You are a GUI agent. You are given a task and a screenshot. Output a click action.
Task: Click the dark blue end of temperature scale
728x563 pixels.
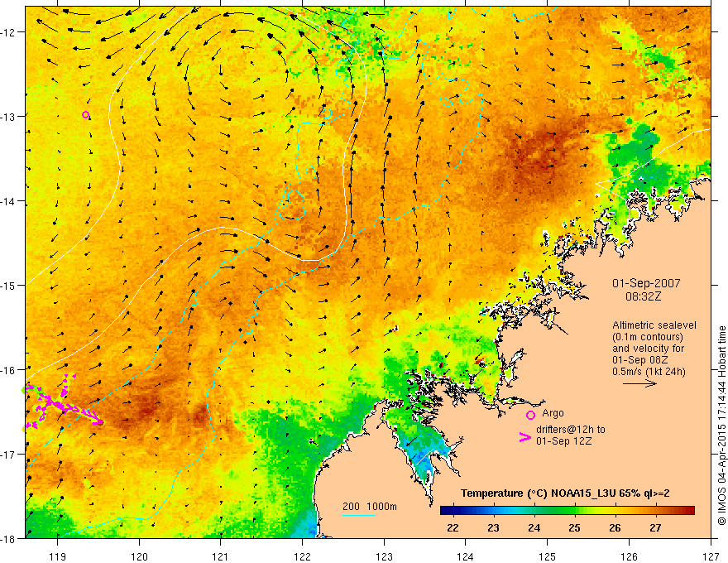[x=444, y=511]
